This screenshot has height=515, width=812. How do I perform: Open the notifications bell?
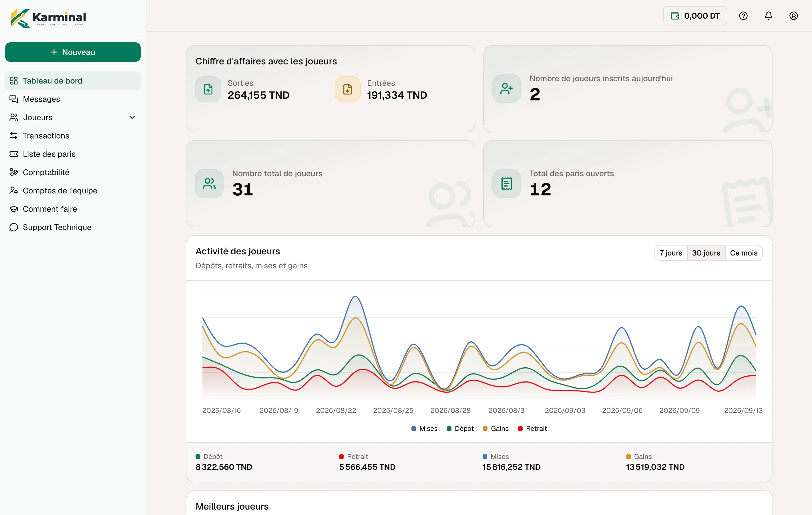coord(768,16)
